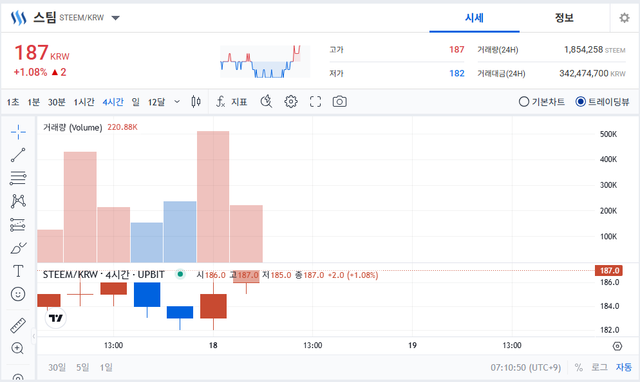Select the 일 daily interval
This screenshot has width=640, height=382.
[136, 102]
